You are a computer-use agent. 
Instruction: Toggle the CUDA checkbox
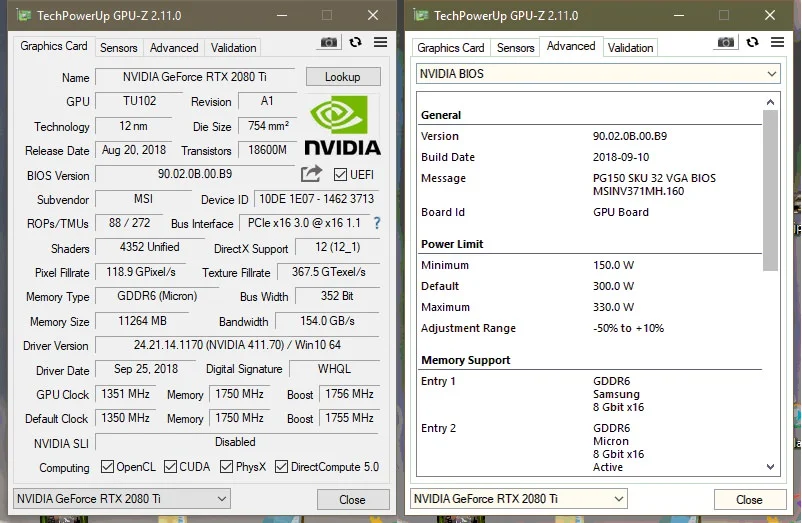pos(170,466)
